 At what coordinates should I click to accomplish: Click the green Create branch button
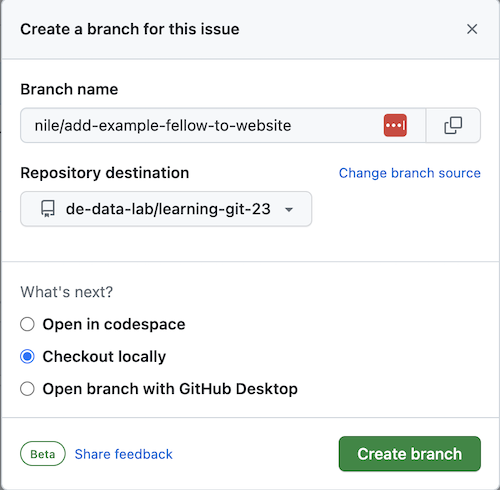pyautogui.click(x=410, y=454)
